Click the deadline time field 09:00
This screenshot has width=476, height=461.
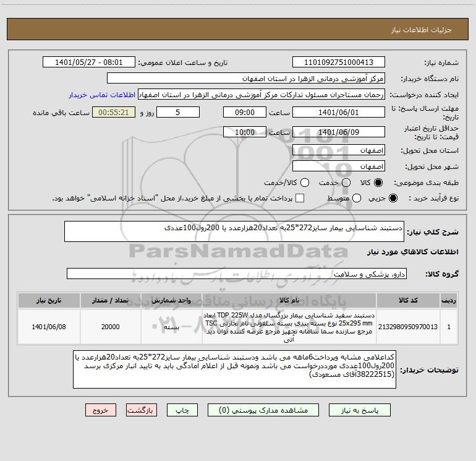click(245, 112)
